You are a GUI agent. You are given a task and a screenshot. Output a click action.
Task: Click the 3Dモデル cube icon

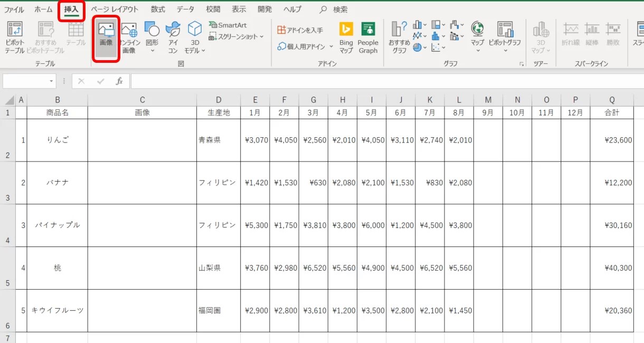(195, 29)
